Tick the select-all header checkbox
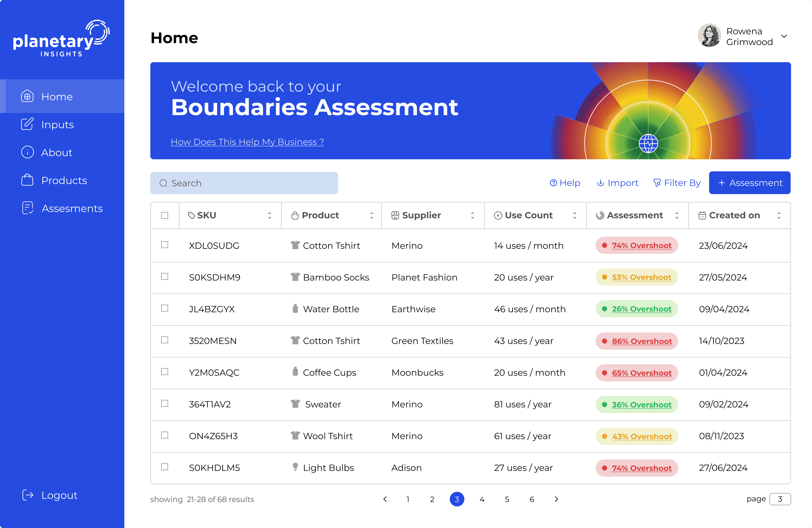Image resolution: width=812 pixels, height=528 pixels. (x=164, y=215)
